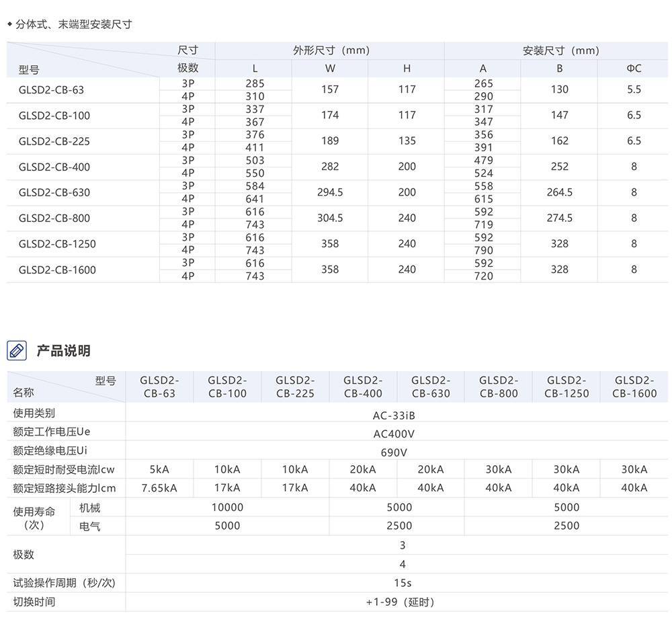Screen dimensions: 672x638
Task: Click the 使用类别 row label
Action: [34, 413]
